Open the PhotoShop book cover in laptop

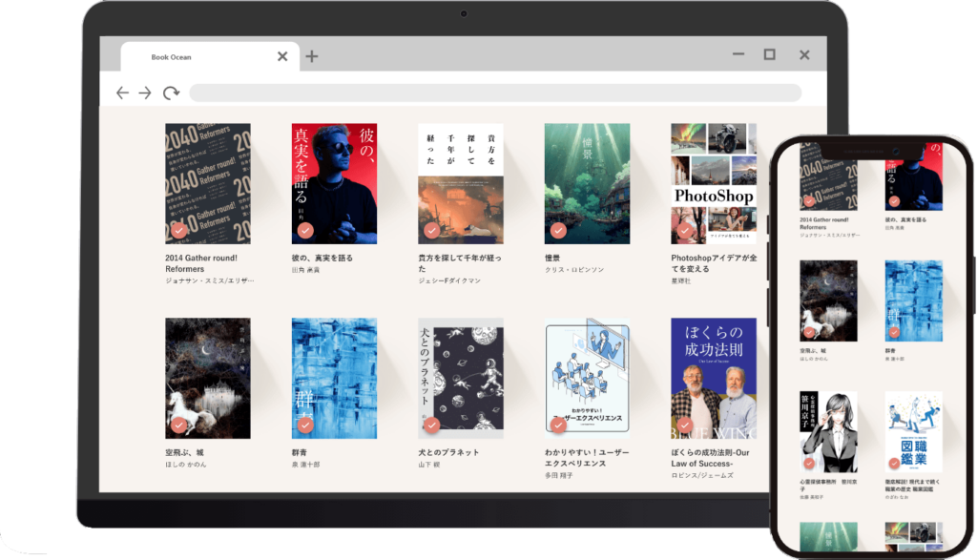pos(714,184)
